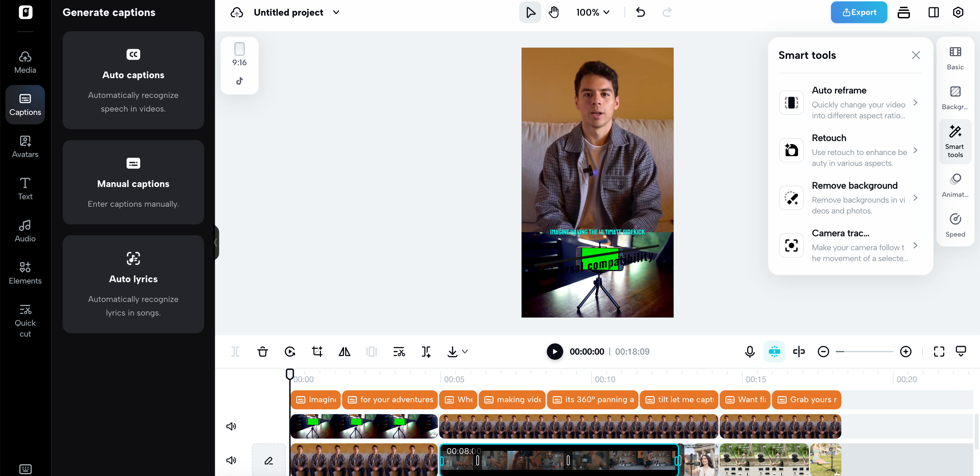This screenshot has width=980, height=476.
Task: Open the Media panel
Action: pyautogui.click(x=25, y=62)
